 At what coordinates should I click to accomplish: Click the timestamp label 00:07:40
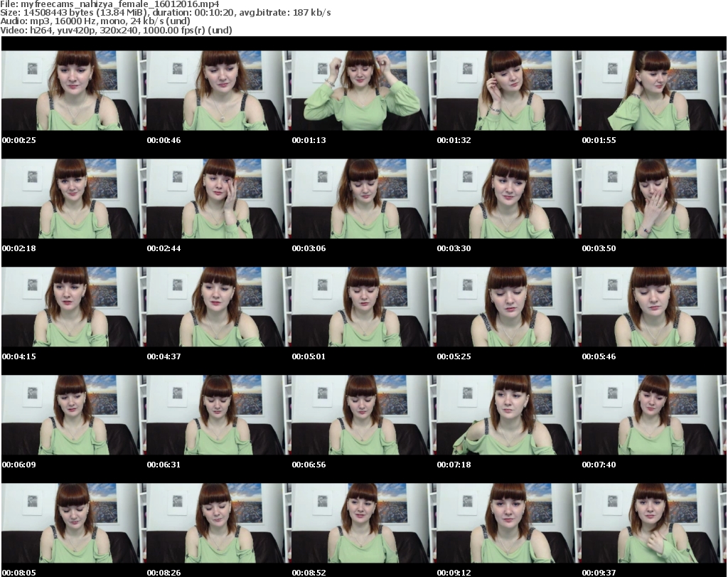(x=599, y=465)
